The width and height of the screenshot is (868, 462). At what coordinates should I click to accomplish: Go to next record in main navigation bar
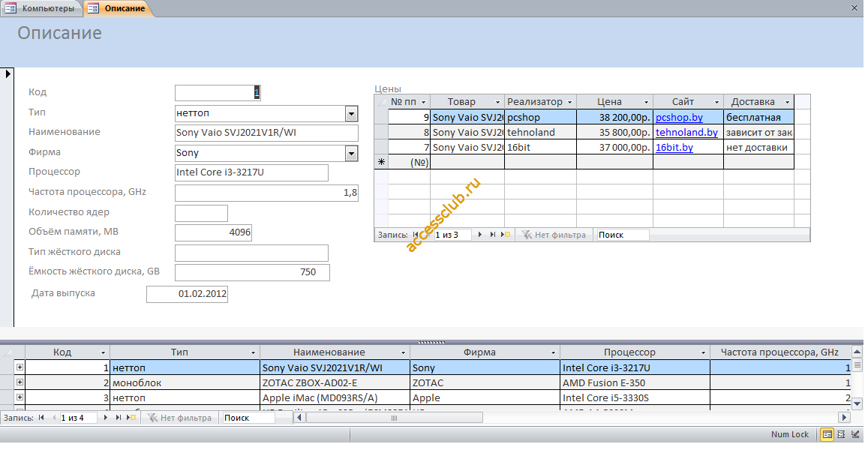[x=106, y=418]
